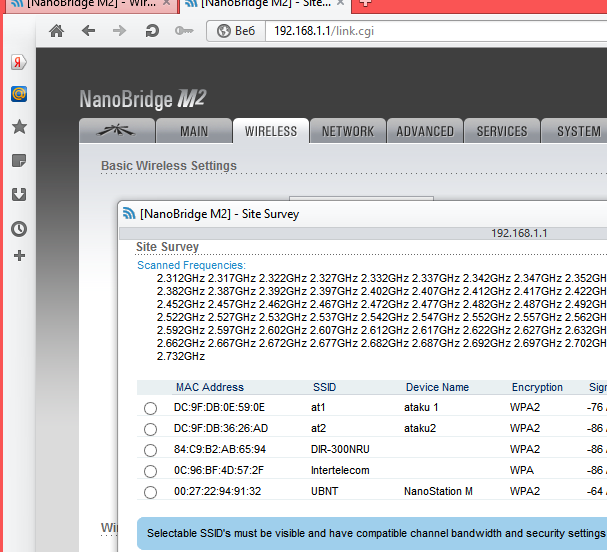Open the ADVANCED tab
Image resolution: width=607 pixels, height=552 pixels.
(425, 131)
